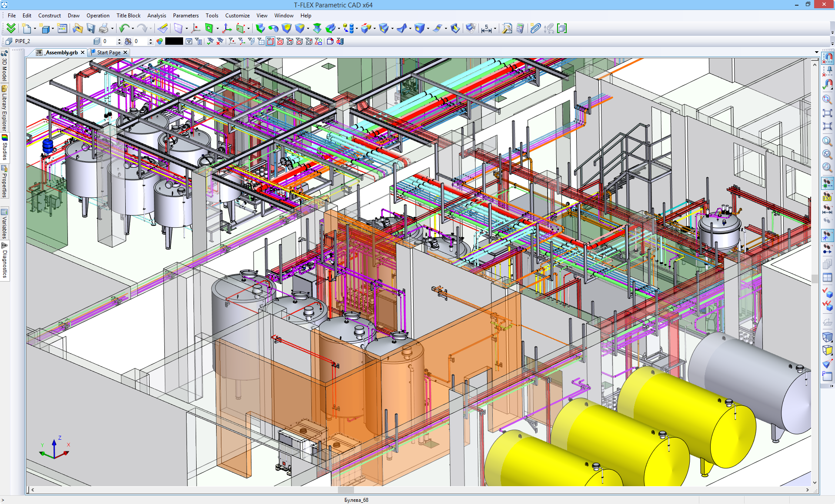Open the document tab list arrow
Viewport: 835px width, 504px height.
[x=816, y=53]
